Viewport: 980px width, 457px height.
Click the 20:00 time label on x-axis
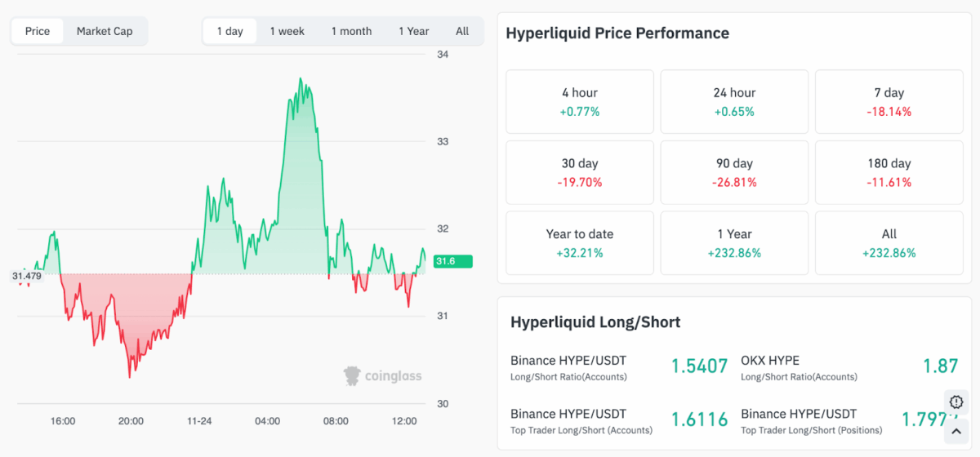tap(131, 421)
